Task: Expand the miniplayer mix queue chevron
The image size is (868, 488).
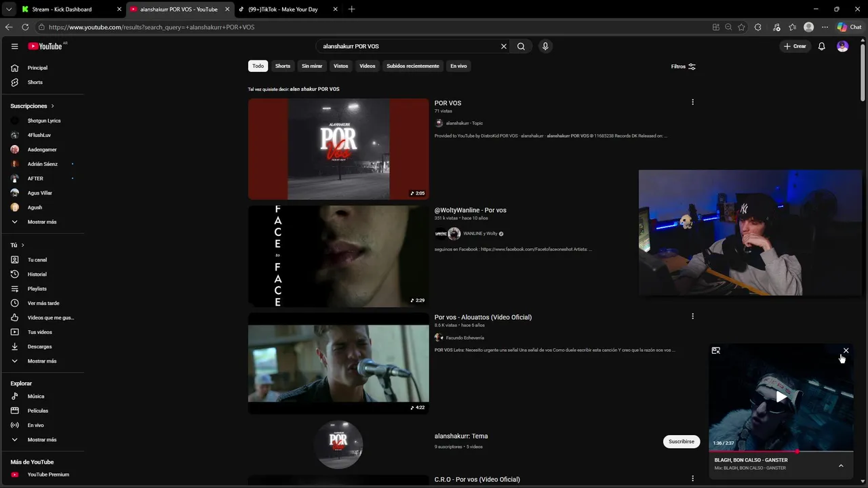Action: [841, 466]
